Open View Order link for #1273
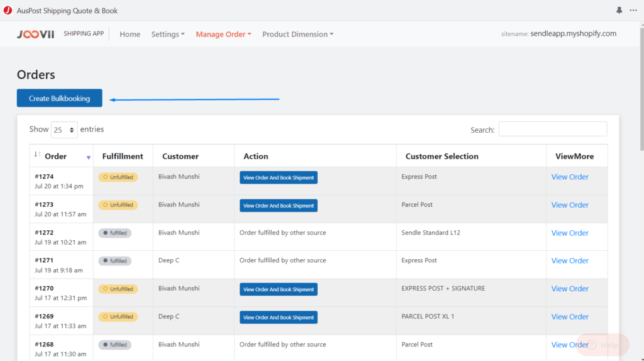The image size is (644, 361). click(x=570, y=205)
